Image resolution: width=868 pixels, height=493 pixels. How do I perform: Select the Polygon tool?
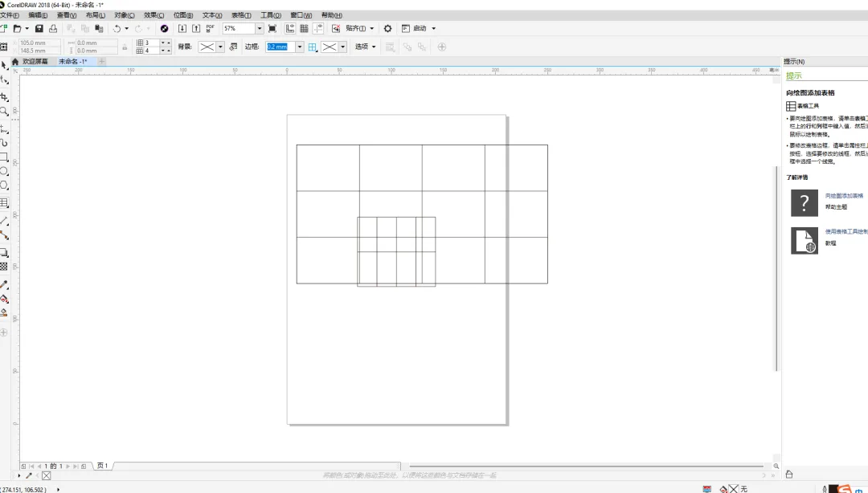point(4,185)
